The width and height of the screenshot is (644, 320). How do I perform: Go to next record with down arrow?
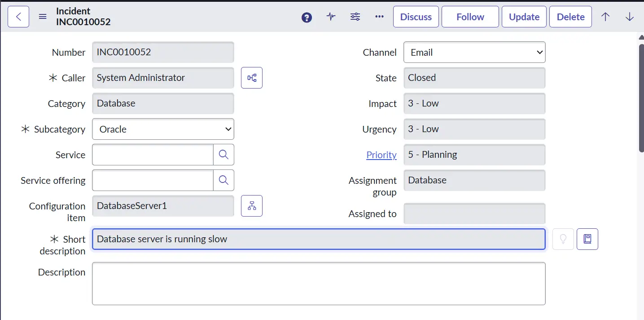coord(630,17)
